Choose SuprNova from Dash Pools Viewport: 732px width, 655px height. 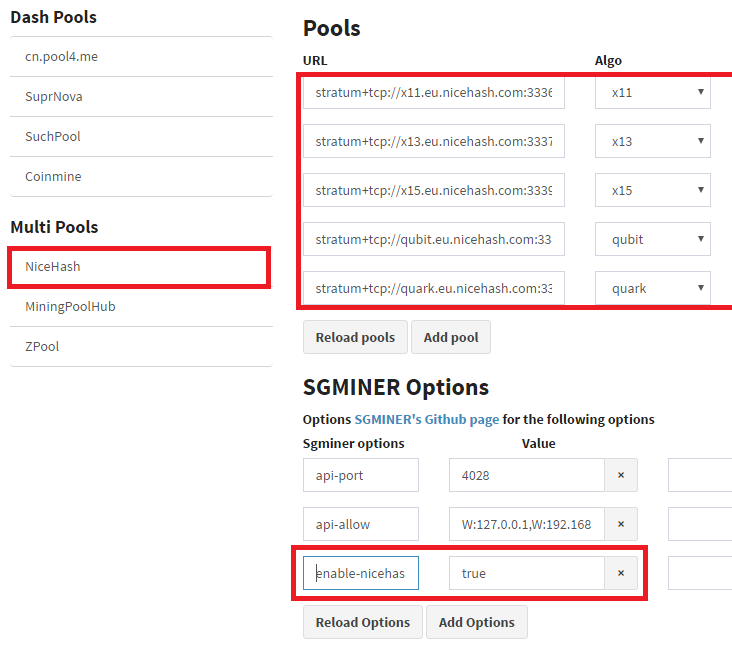pos(141,97)
